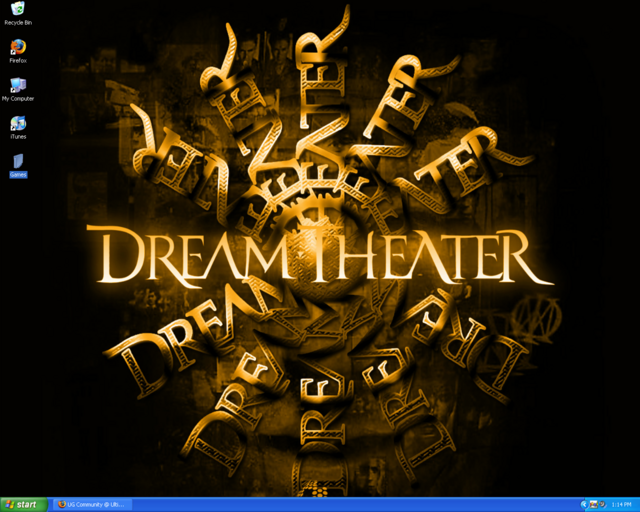This screenshot has height=512, width=640.
Task: Click the round gray tray icon by clock
Action: 602,505
